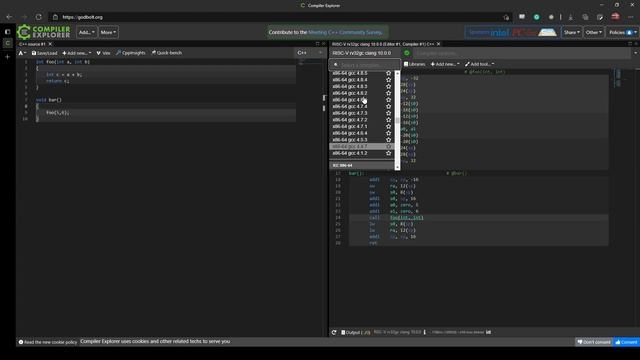Favorite x86-64 gcc 4.7.3 with its star
The height and width of the screenshot is (360, 640).
(x=389, y=113)
